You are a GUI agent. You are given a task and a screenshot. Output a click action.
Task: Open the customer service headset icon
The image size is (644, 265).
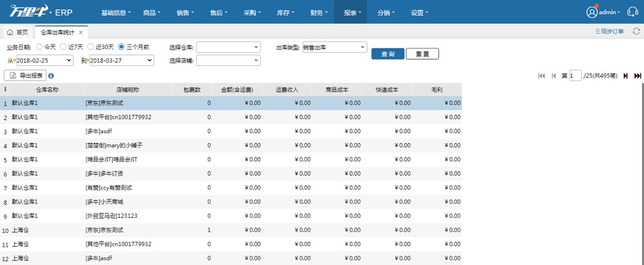633,13
